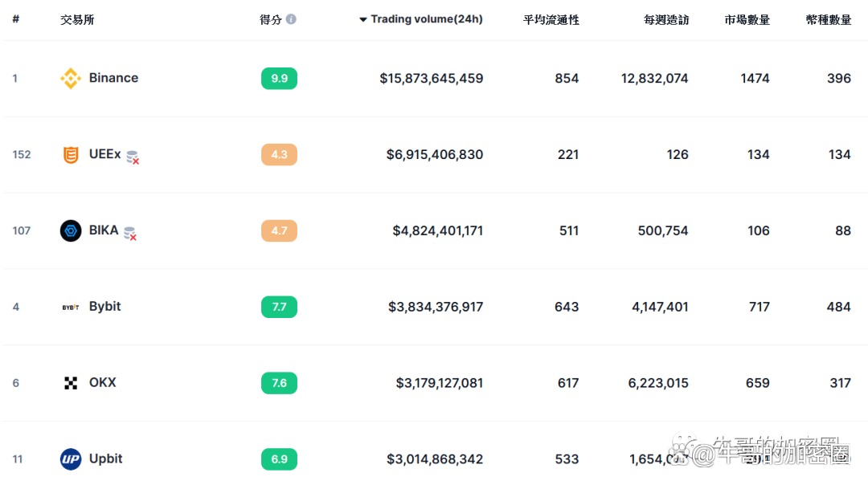Screen dimensions: 868x485
Task: Click the BIKA round logo icon
Action: [x=70, y=230]
